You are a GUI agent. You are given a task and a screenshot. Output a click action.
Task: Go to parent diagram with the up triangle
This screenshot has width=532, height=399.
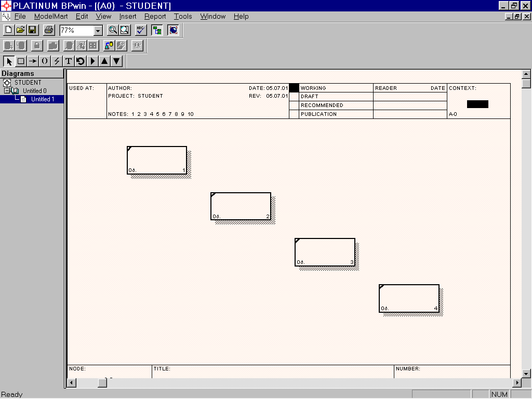104,61
